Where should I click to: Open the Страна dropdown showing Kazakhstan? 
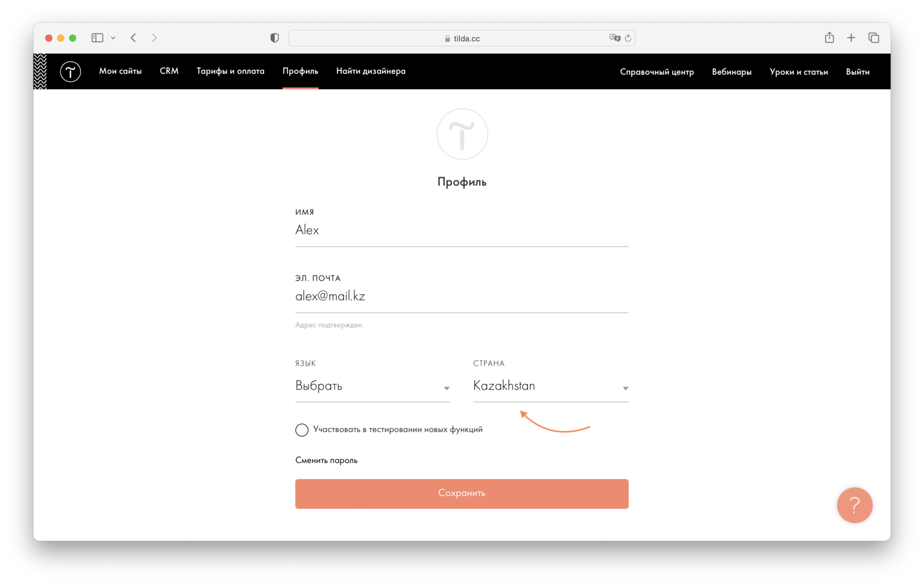[551, 386]
